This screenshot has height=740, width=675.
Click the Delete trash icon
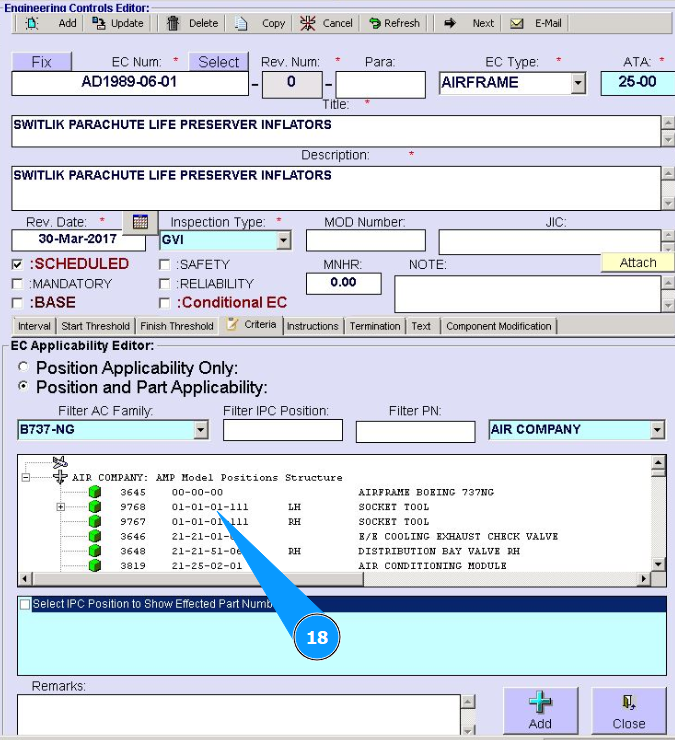point(173,23)
